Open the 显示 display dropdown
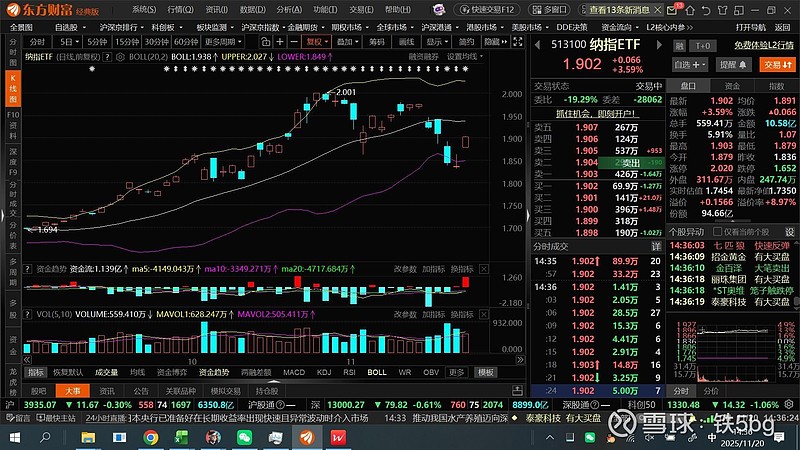This screenshot has width=800, height=450. click(437, 42)
